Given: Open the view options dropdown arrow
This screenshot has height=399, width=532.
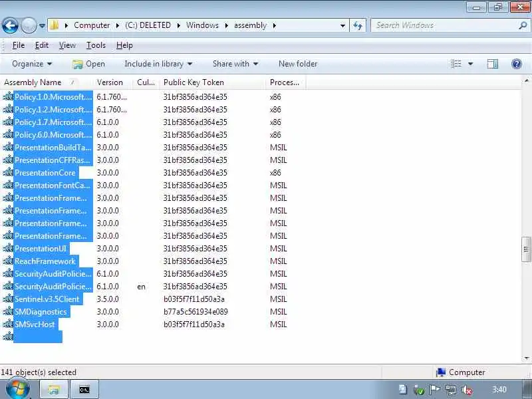Looking at the screenshot, I should 471,64.
